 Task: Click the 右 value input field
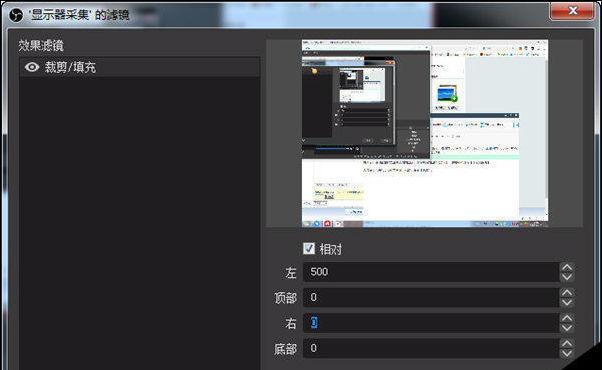(431, 323)
